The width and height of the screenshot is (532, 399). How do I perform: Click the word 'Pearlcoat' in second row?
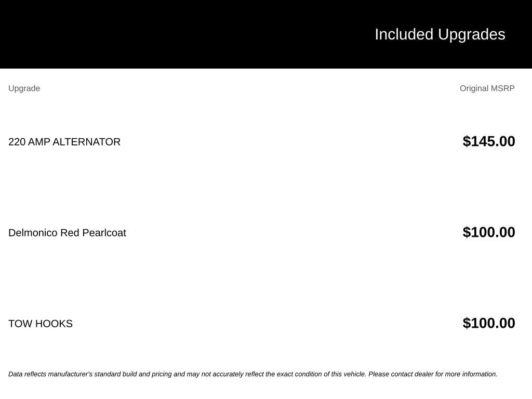pyautogui.click(x=104, y=233)
